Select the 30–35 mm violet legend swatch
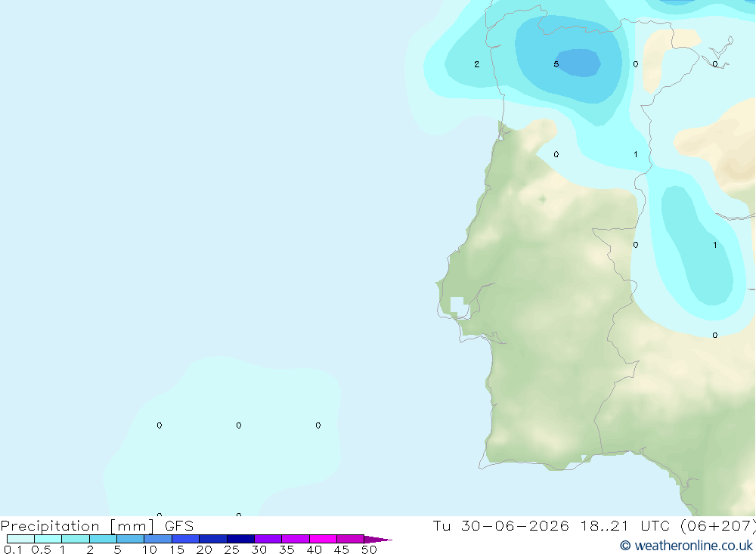The width and height of the screenshot is (756, 554). (268, 539)
